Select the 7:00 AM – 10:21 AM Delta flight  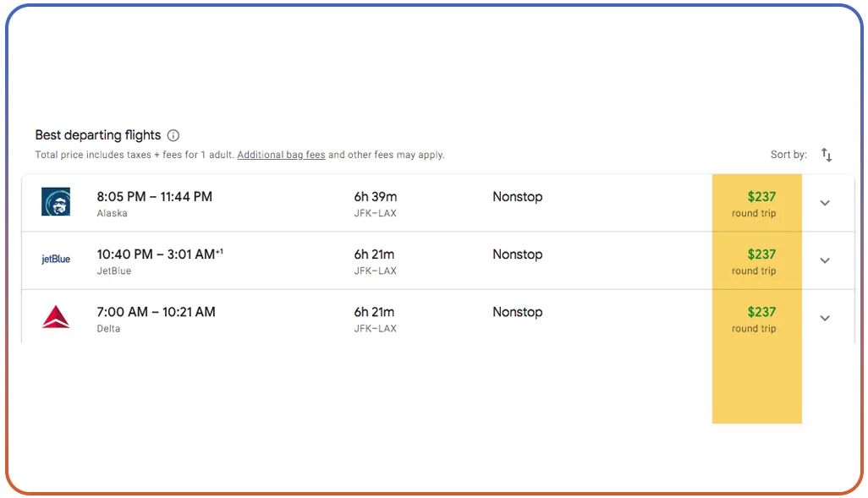tap(156, 312)
